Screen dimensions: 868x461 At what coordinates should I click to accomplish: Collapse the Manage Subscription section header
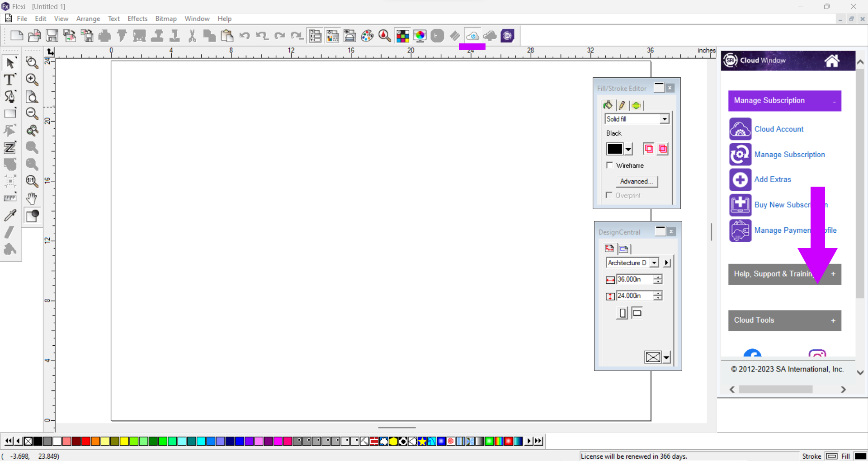pos(784,101)
